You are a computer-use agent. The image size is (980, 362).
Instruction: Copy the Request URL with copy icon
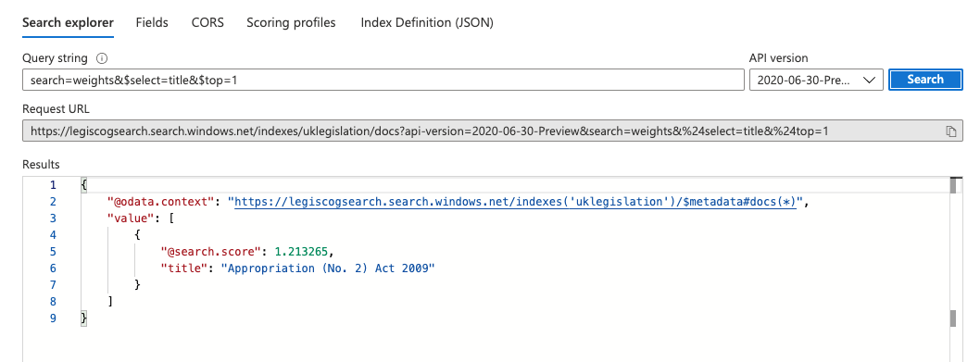tap(951, 131)
